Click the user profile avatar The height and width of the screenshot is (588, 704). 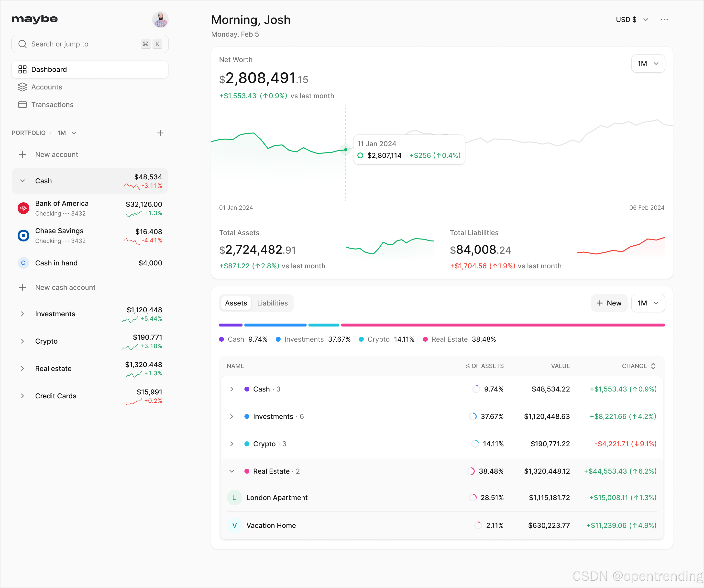tap(160, 20)
